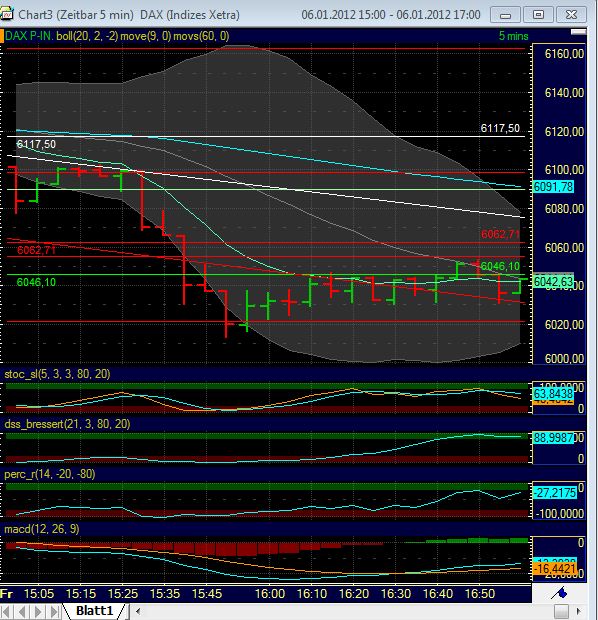Go to next sheet with right arrow
The width and height of the screenshot is (598, 620).
38,611
